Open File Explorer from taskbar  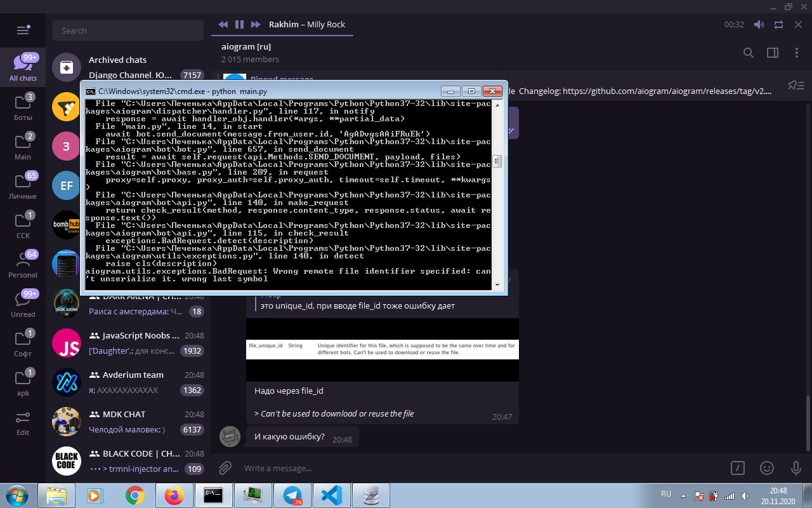[56, 495]
